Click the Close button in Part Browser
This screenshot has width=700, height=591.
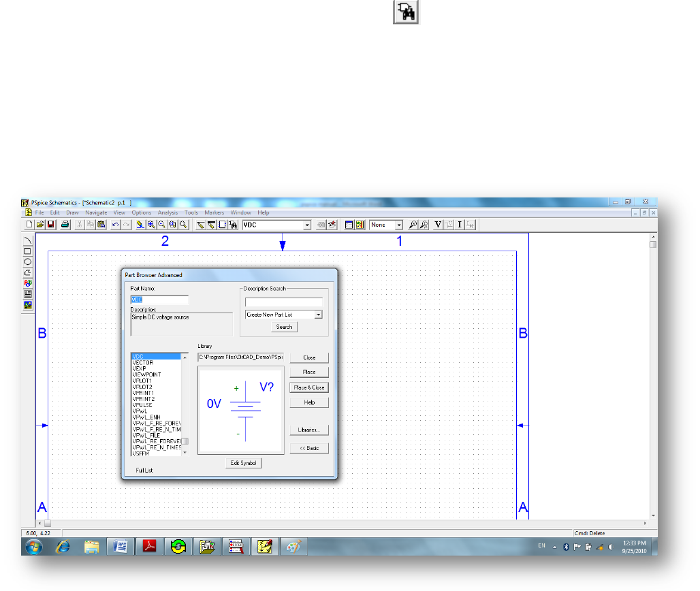tap(309, 357)
